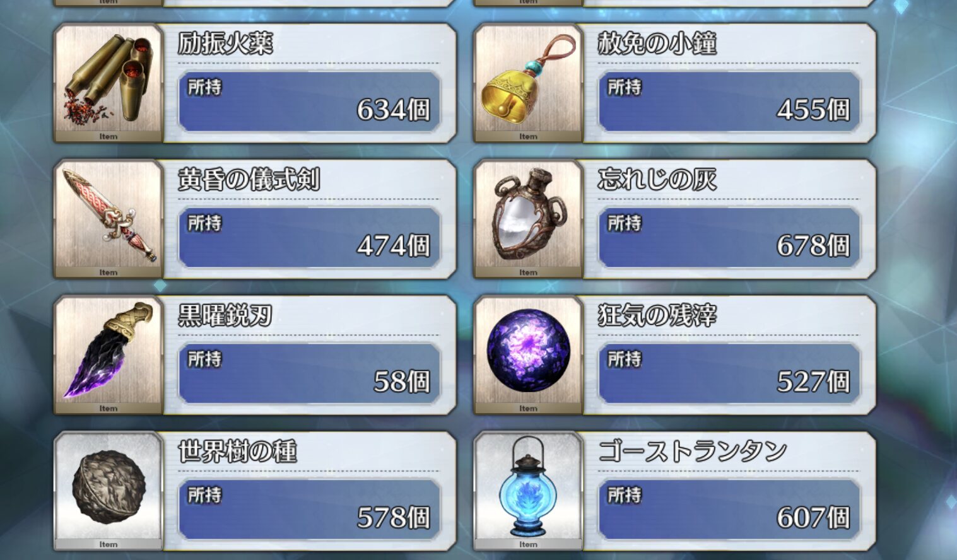Open the 赦免の小鐘 item name
This screenshot has height=560, width=957.
(657, 44)
